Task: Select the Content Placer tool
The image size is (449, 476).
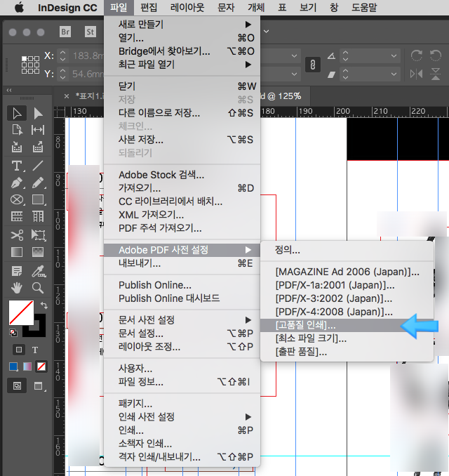Action: [x=38, y=147]
